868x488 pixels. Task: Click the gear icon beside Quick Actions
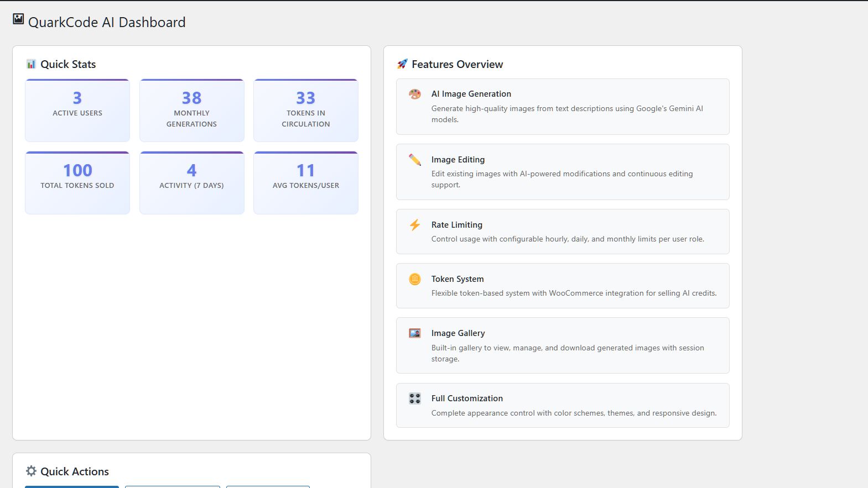tap(32, 471)
